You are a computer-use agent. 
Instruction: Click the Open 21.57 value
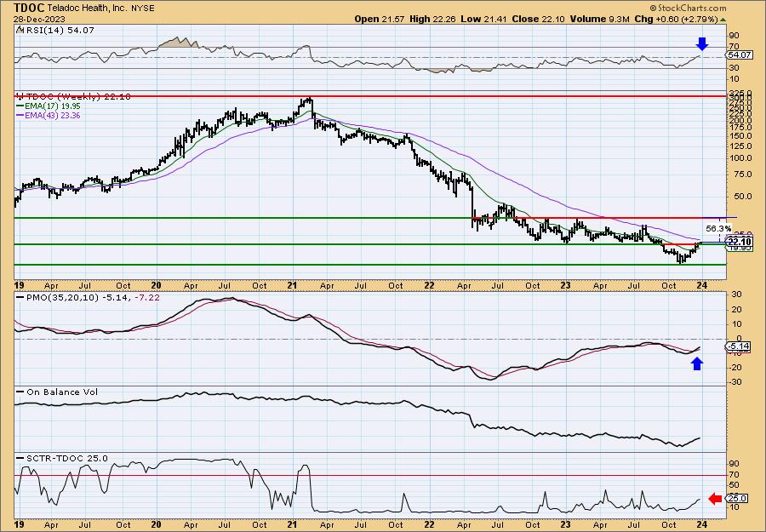coord(378,19)
